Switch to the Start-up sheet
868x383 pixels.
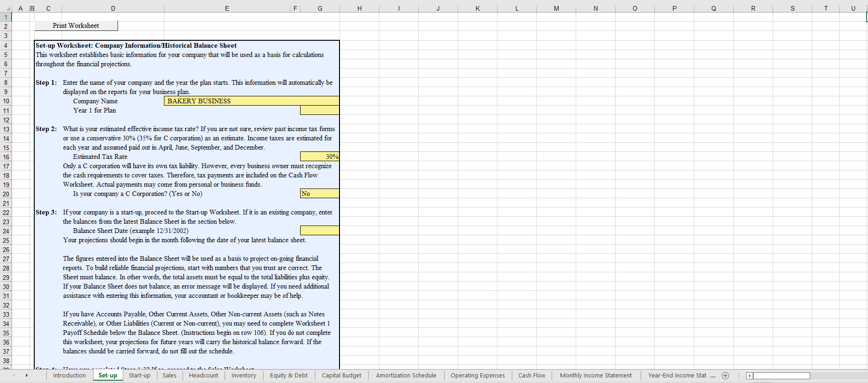point(139,376)
